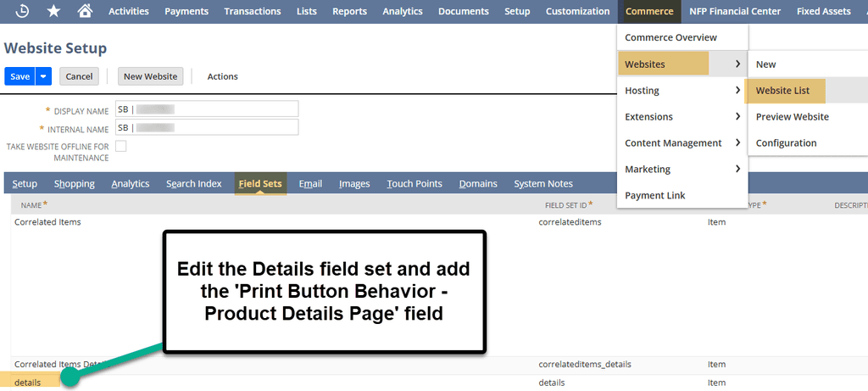The width and height of the screenshot is (868, 391).
Task: Click Item type in details row
Action: coord(716,383)
